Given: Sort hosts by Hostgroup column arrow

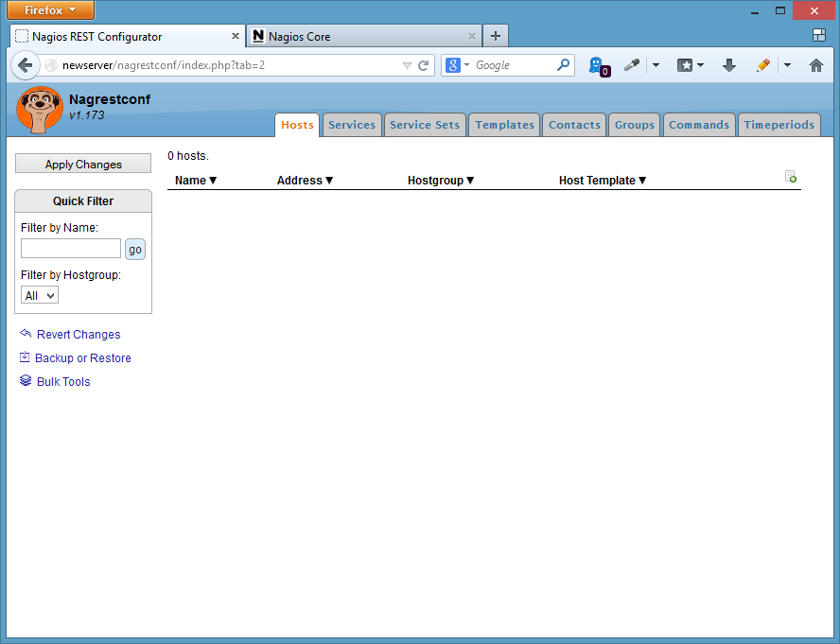Looking at the screenshot, I should coord(470,181).
